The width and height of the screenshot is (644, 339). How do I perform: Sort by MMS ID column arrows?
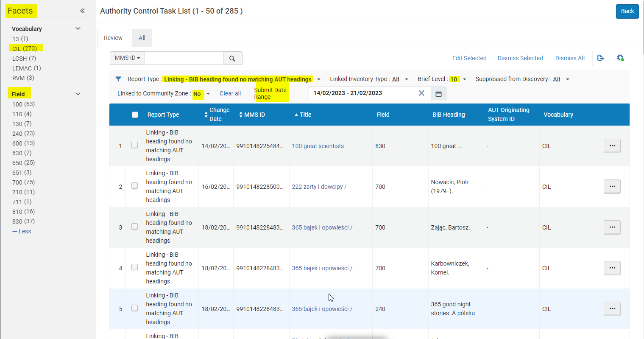[x=241, y=115]
